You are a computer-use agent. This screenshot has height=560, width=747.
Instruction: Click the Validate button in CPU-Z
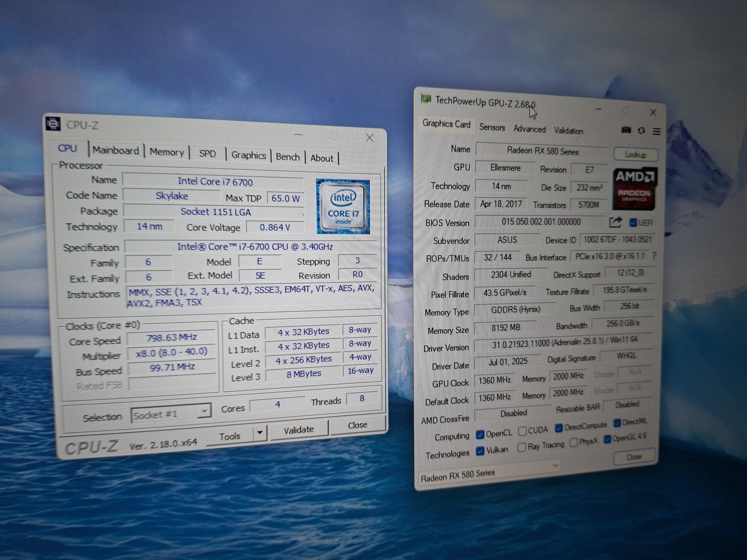[x=299, y=430]
